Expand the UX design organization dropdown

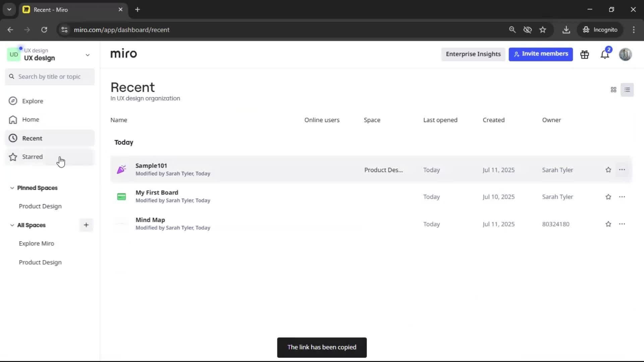click(x=88, y=55)
